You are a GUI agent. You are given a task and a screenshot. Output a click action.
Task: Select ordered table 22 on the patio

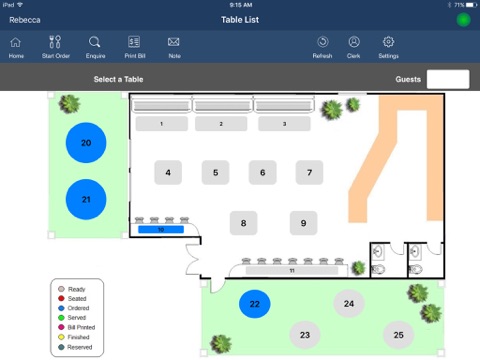tap(255, 304)
